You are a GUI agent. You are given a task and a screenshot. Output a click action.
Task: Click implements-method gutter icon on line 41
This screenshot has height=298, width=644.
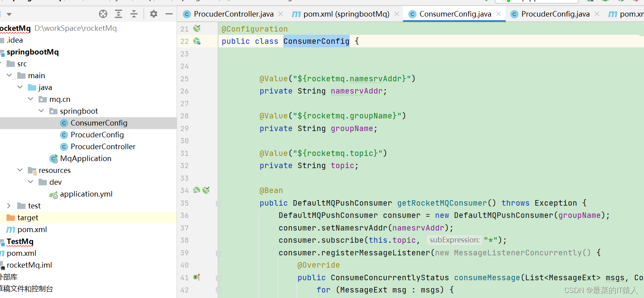click(197, 277)
